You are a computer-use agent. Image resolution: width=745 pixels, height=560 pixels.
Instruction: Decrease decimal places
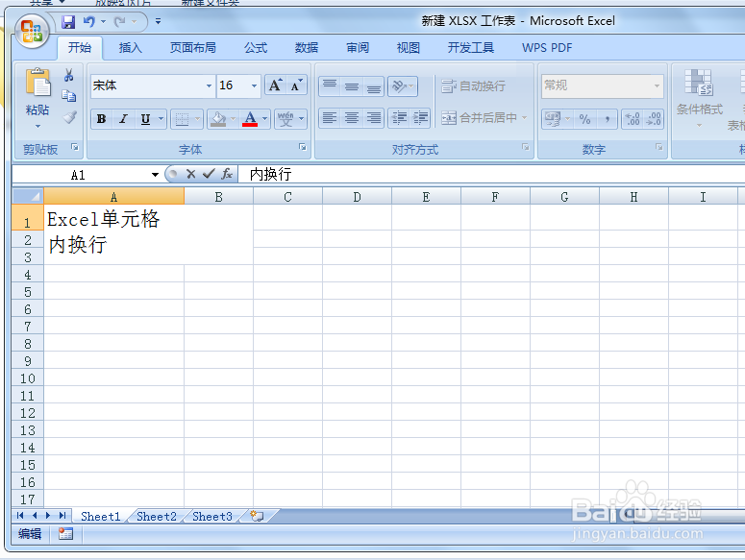(654, 119)
